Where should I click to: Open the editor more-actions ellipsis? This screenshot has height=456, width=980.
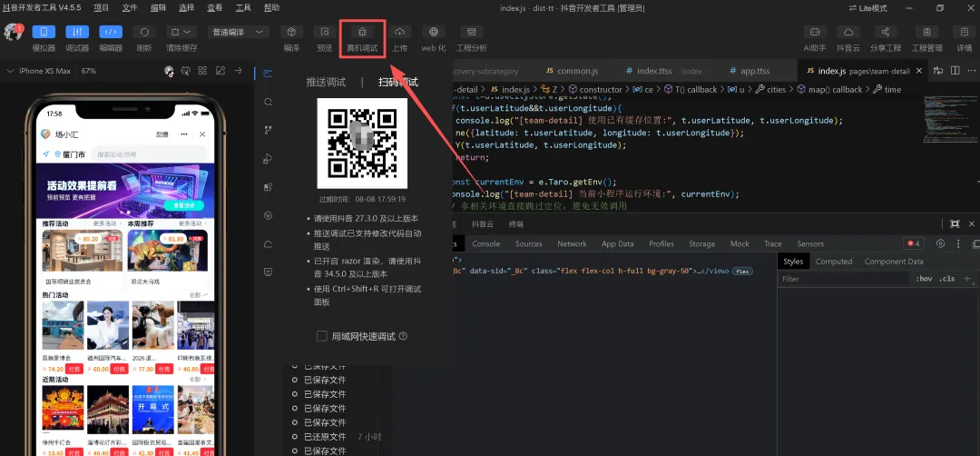point(973,72)
